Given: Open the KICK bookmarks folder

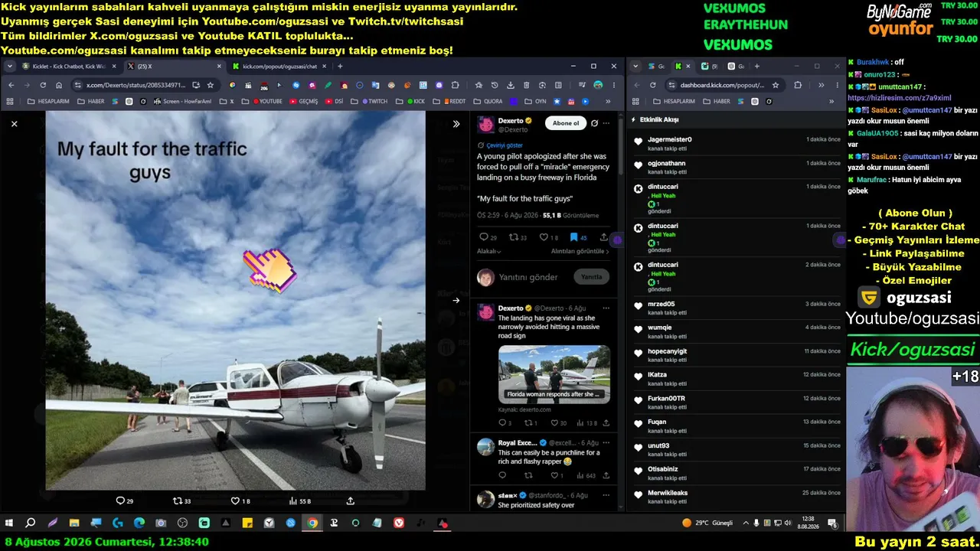Looking at the screenshot, I should click(x=410, y=101).
